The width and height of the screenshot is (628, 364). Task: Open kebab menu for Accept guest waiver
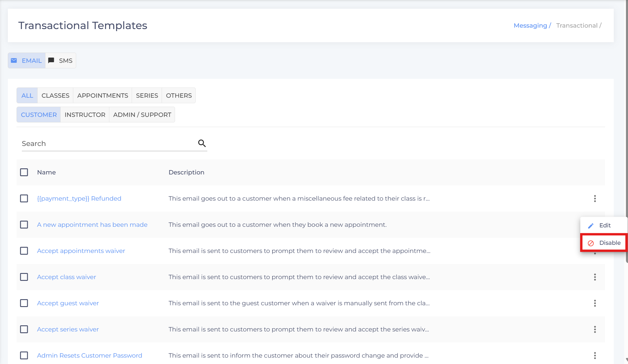(595, 303)
